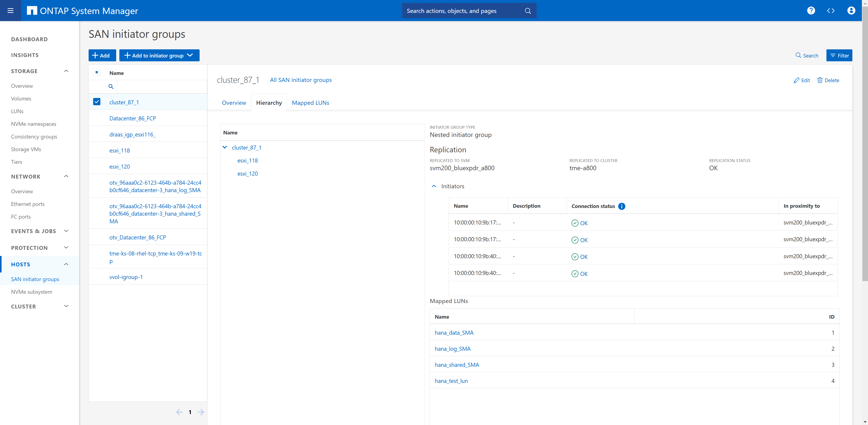Toggle the select-all checkbox in the header
868x425 pixels.
(97, 72)
